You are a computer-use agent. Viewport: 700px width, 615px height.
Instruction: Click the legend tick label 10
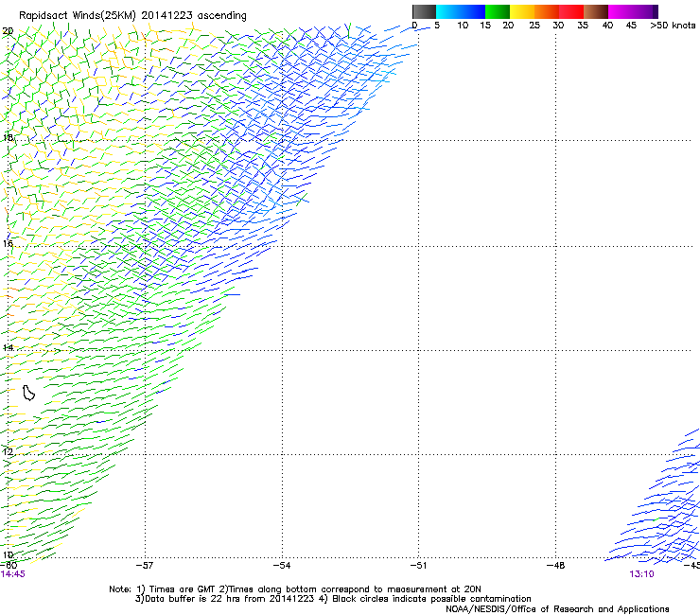(x=463, y=26)
